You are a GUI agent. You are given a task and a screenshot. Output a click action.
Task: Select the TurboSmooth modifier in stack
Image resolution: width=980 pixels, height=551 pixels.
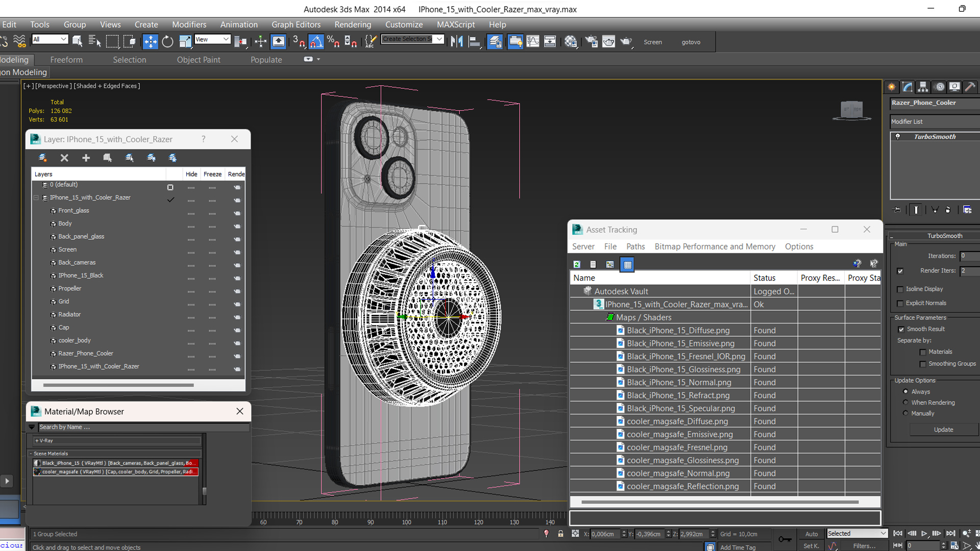tap(935, 137)
